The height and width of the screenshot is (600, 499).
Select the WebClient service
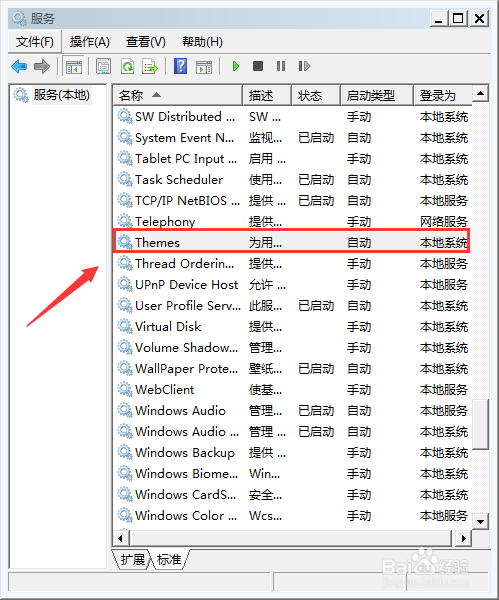coord(292,390)
